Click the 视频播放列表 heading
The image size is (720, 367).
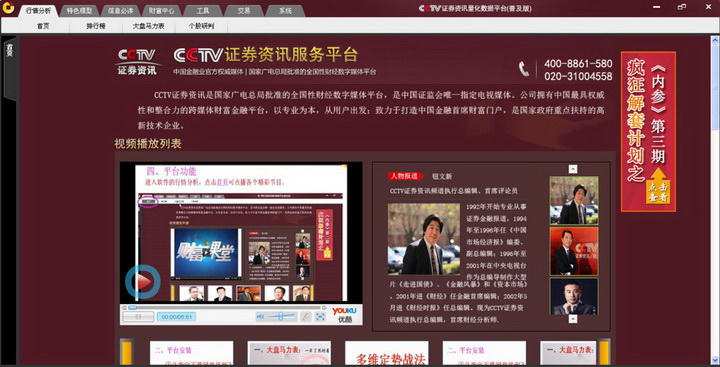tap(148, 144)
